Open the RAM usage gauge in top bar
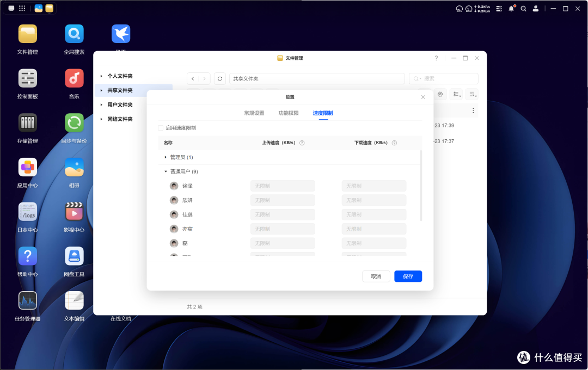This screenshot has width=588, height=370. 469,9
